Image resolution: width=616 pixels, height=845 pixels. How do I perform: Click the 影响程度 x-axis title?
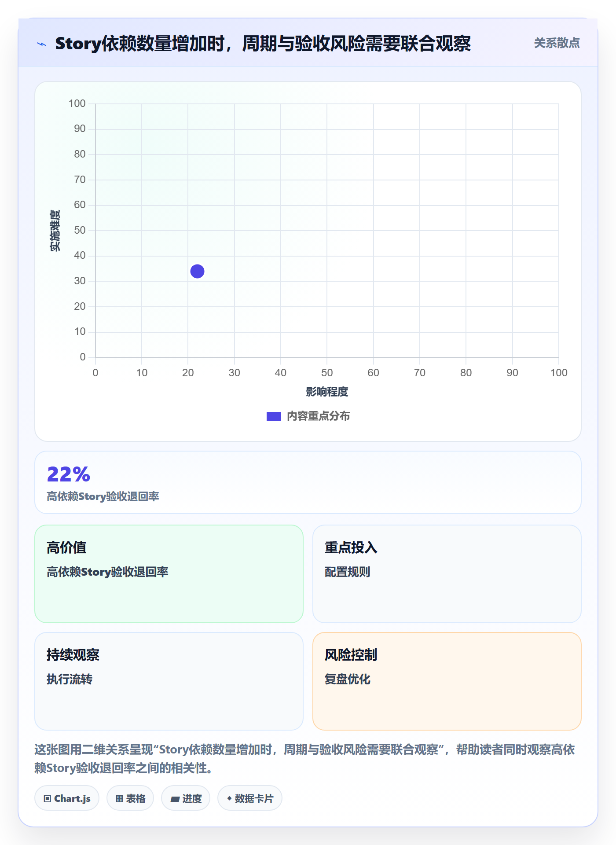[327, 392]
